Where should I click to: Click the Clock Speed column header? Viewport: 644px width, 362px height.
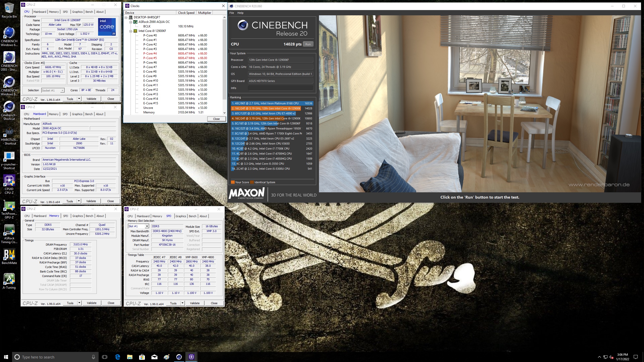tap(186, 13)
